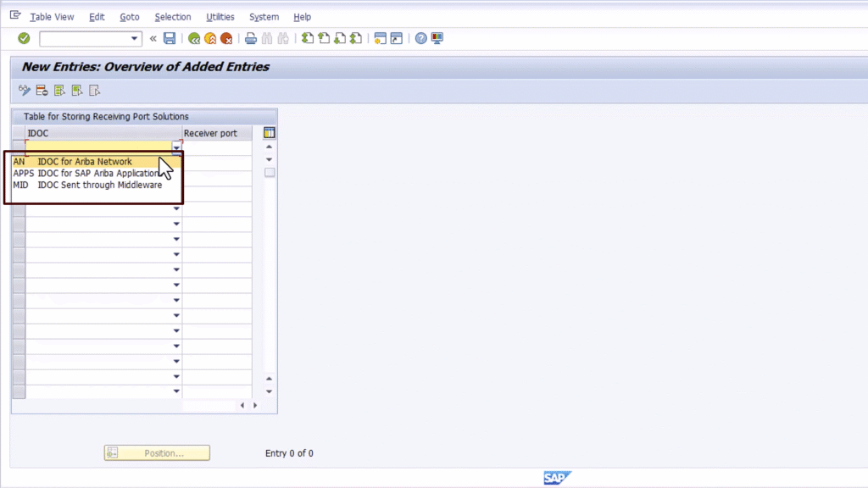Open the dropdown arrow on the second table row
Screen dimensions: 868x488
(x=175, y=208)
